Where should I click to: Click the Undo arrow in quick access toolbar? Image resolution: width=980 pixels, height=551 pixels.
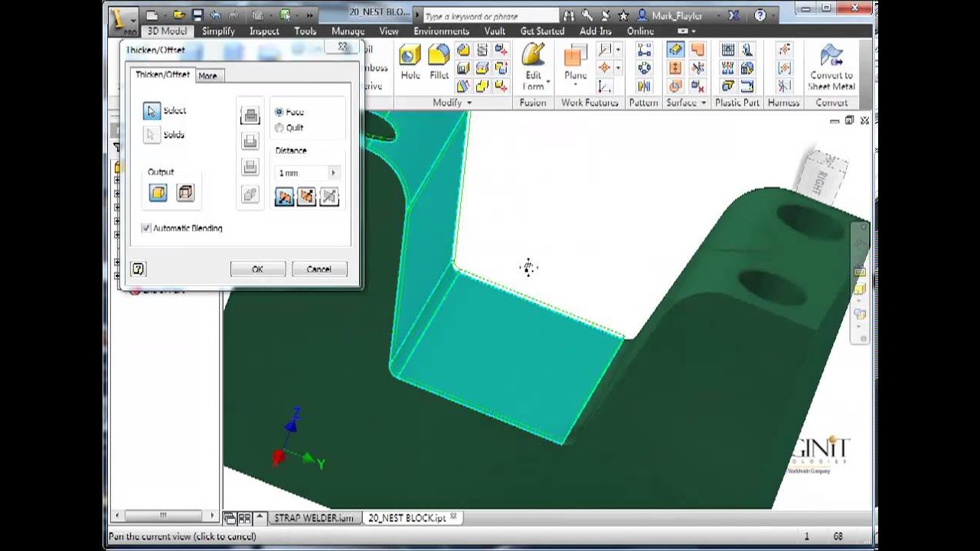coord(215,15)
